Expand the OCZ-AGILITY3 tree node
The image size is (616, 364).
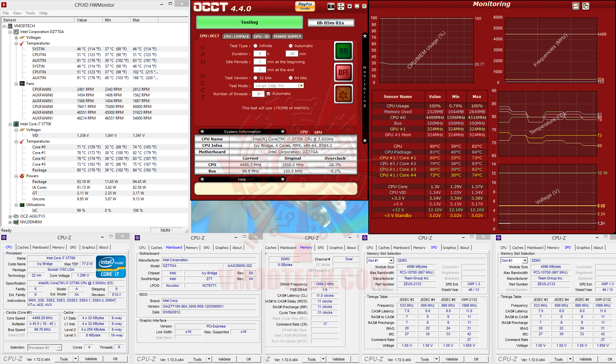(x=10, y=216)
